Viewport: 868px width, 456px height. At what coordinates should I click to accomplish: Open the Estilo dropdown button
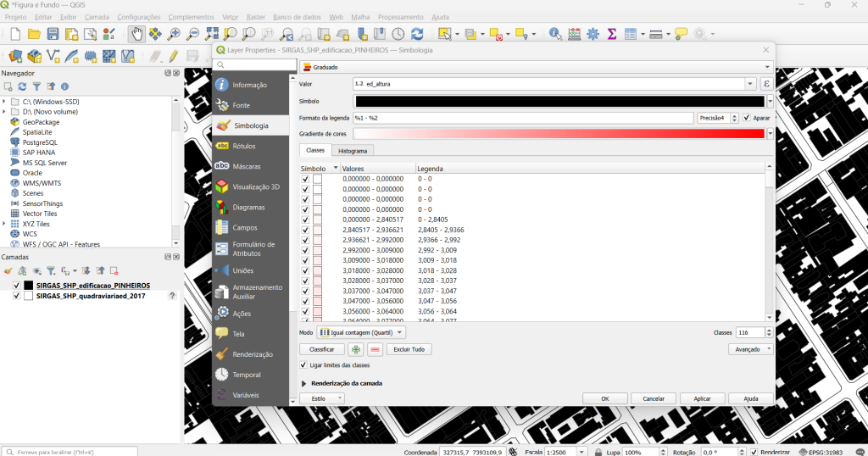coord(321,398)
